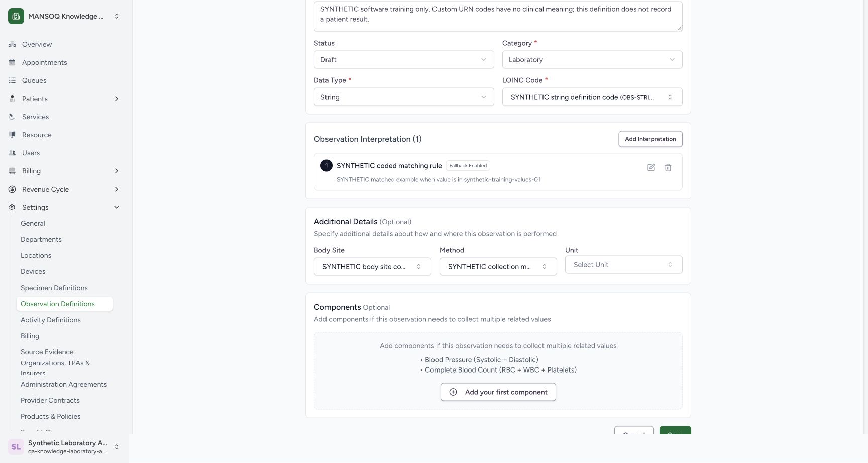
Task: Click the Services sidebar icon
Action: tap(12, 117)
